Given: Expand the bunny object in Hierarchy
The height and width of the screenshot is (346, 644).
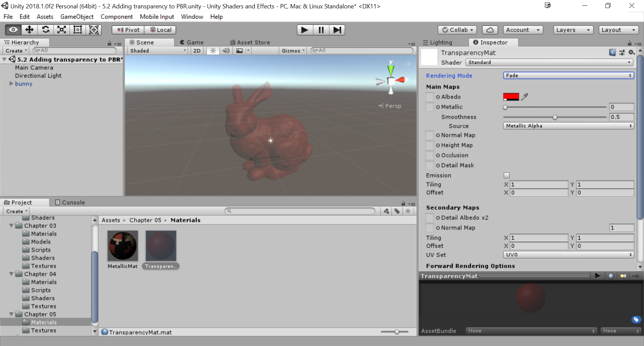Looking at the screenshot, I should pyautogui.click(x=11, y=84).
